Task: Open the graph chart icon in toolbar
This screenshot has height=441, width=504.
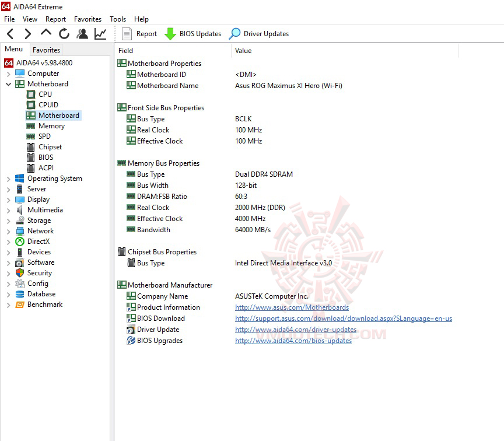Action: coord(100,34)
